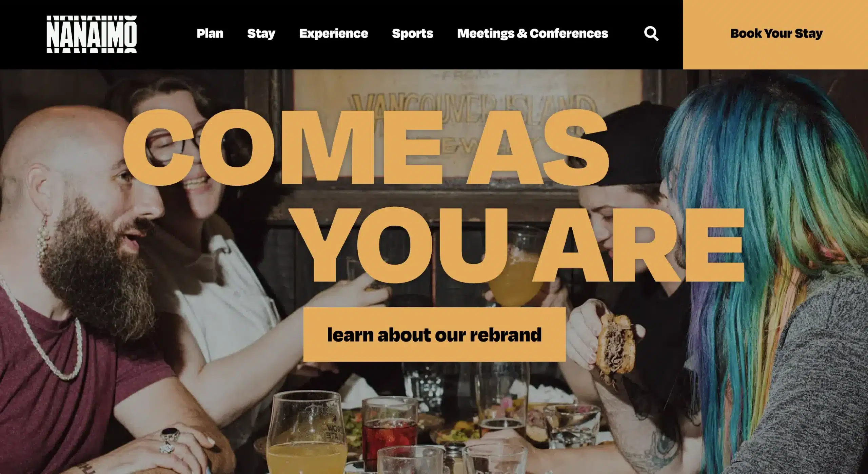The image size is (868, 474).
Task: Click the ring on the man's hand
Action: click(169, 440)
